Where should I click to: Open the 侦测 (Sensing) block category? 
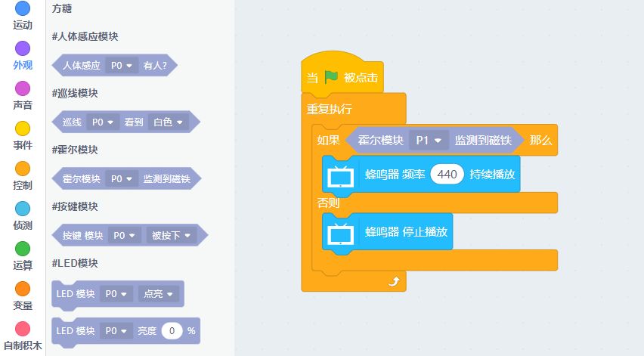23,209
